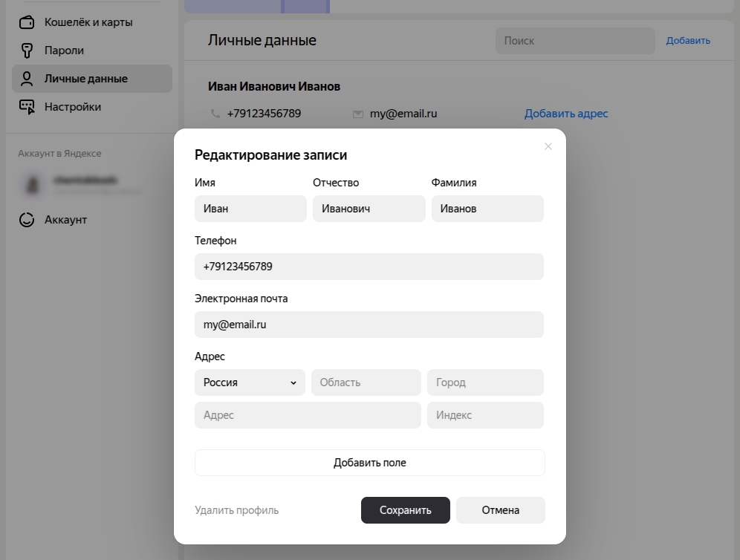
Task: Click the Аккаунт smiley icon in sidebar
Action: tap(27, 220)
